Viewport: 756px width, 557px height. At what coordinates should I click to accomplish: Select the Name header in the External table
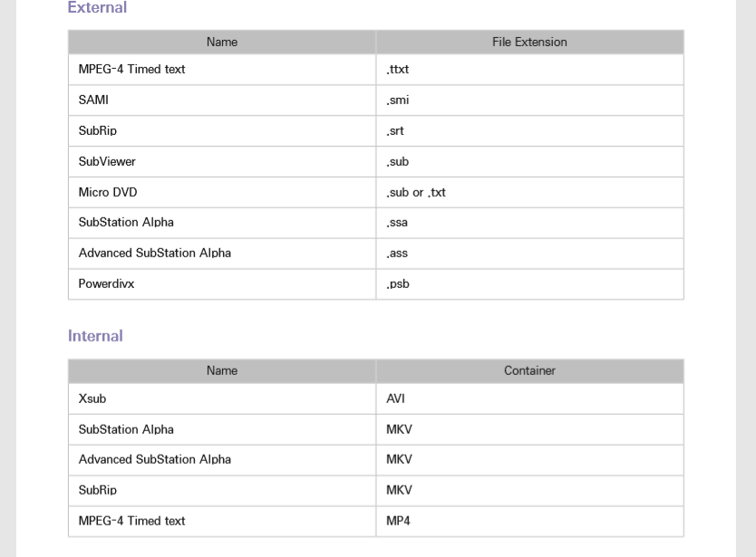pos(222,43)
